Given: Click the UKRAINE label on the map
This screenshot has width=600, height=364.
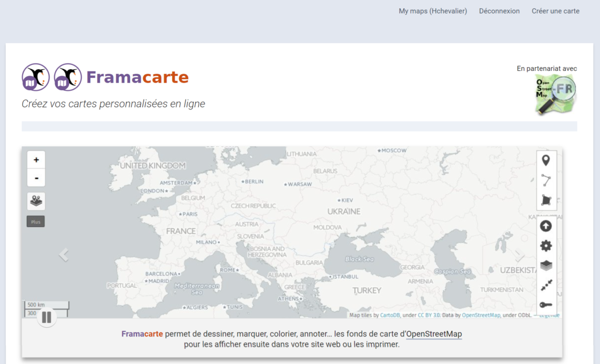Looking at the screenshot, I should point(344,211).
